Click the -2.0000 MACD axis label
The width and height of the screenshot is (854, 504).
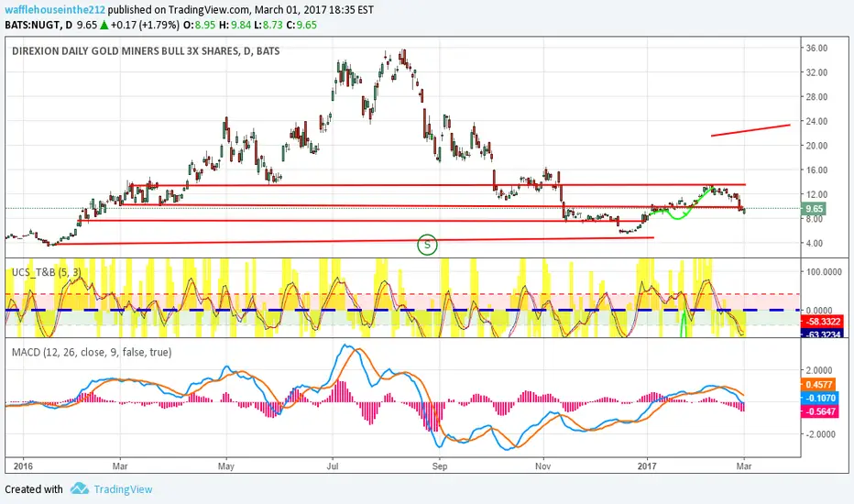tap(823, 434)
